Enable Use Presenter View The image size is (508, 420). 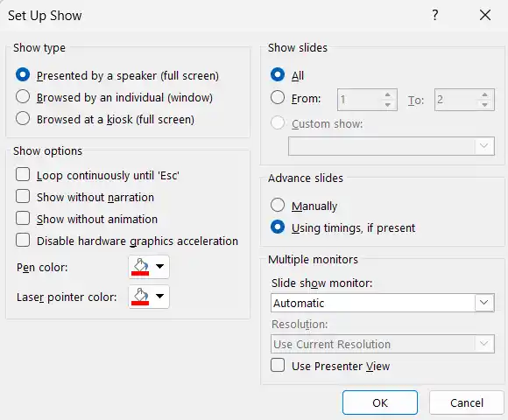coord(278,366)
